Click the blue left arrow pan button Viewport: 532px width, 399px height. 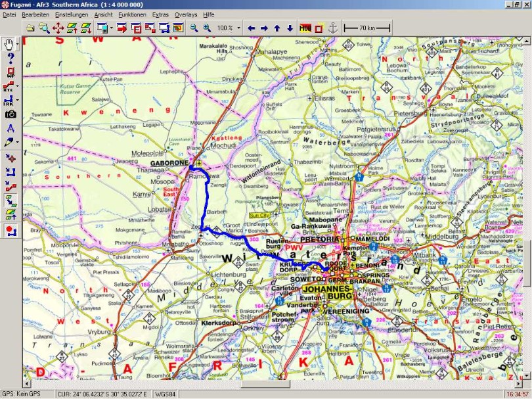tap(251, 28)
